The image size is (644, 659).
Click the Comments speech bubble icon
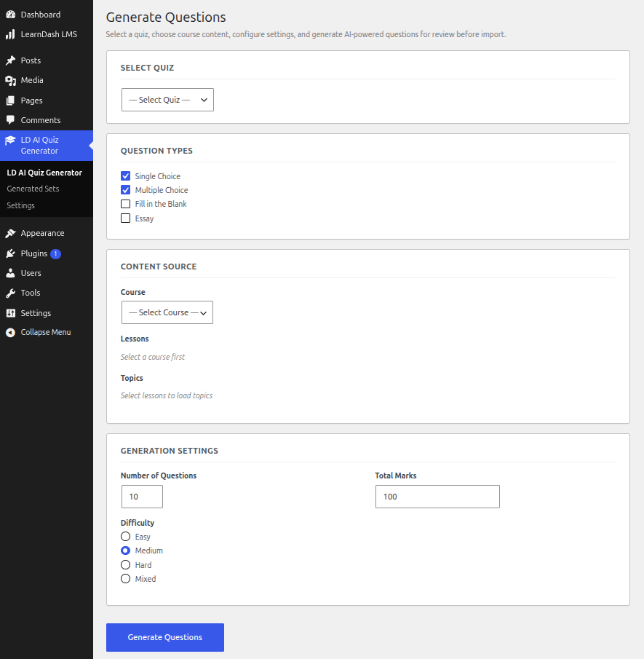[x=10, y=120]
